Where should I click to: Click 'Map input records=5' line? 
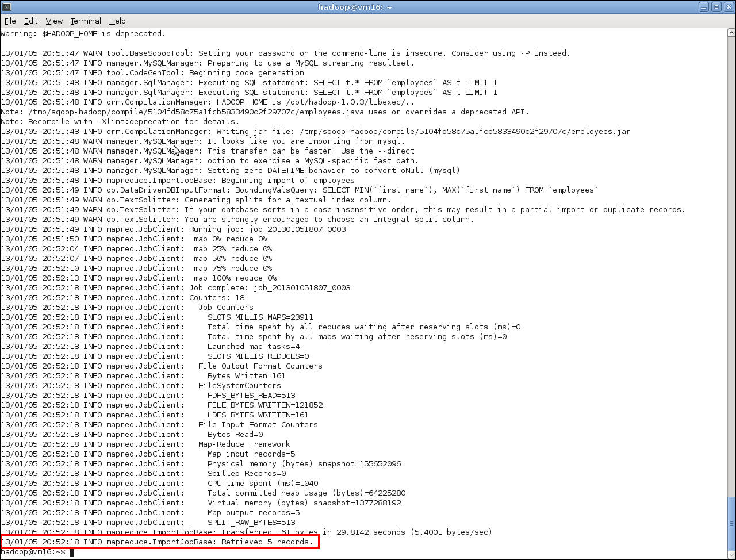pyautogui.click(x=148, y=454)
